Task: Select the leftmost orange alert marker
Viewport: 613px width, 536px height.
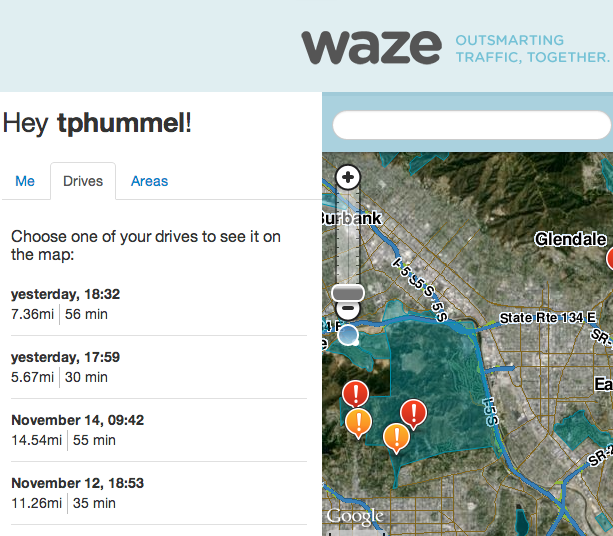Action: point(359,423)
